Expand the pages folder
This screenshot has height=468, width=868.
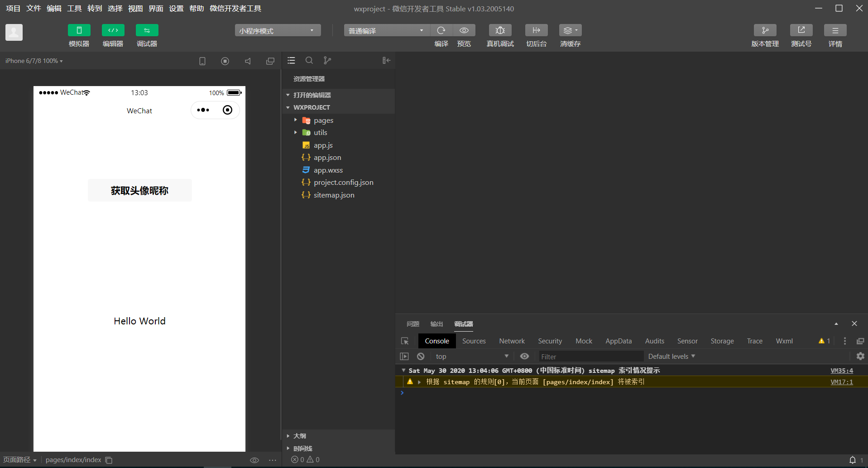(338, 120)
